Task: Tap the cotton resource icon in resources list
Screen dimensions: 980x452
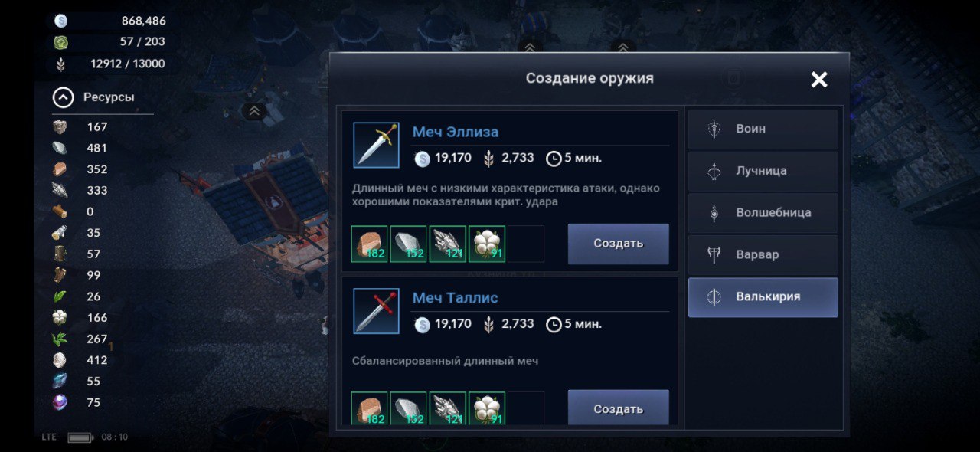Action: pyautogui.click(x=59, y=317)
